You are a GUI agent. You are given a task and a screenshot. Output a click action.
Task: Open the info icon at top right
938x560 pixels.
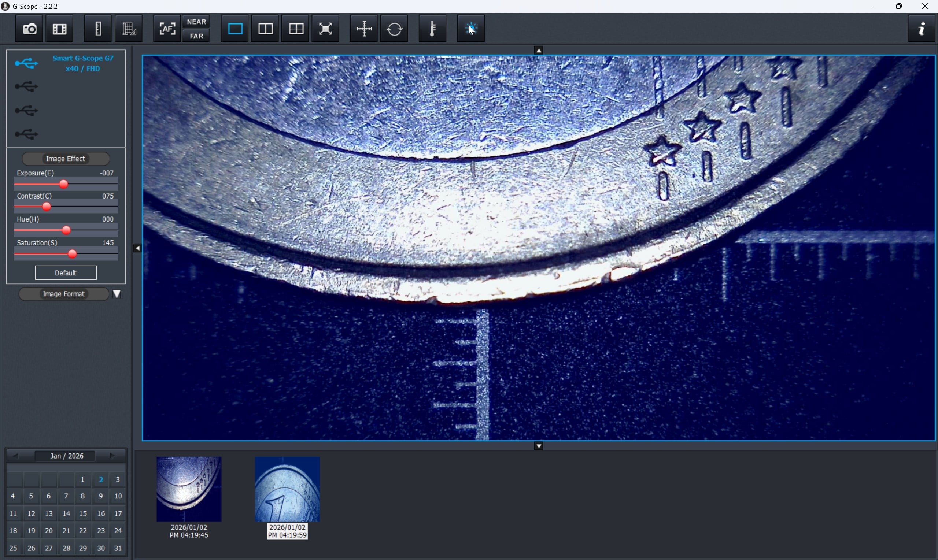(x=922, y=29)
